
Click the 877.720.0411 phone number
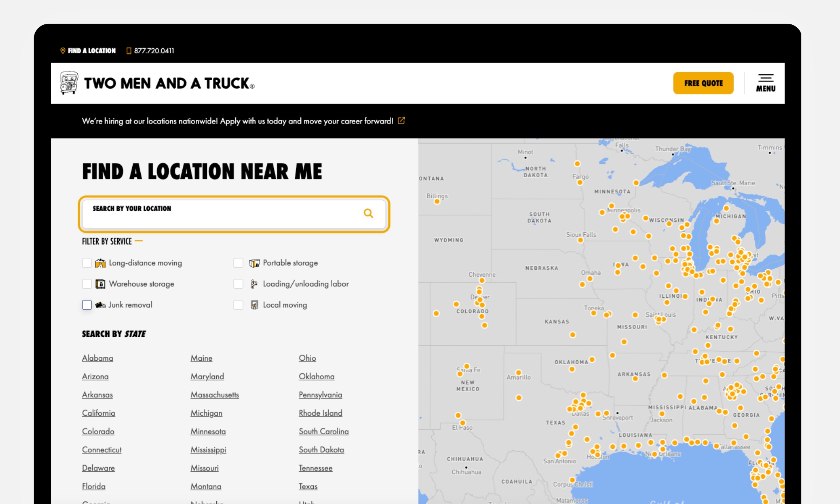[x=154, y=51]
